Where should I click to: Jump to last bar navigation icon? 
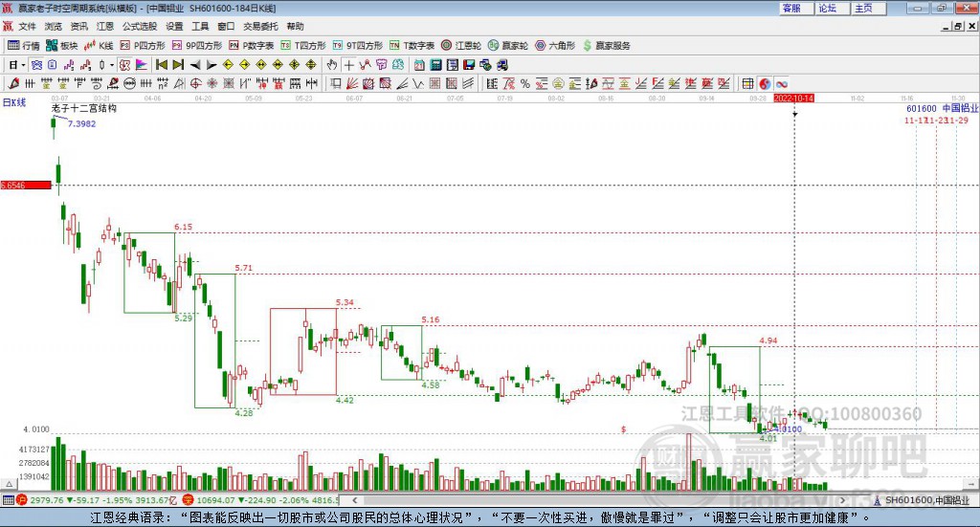[178, 65]
